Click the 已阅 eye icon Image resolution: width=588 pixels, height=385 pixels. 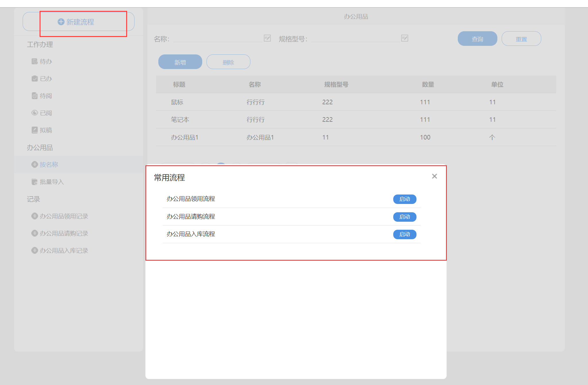(x=34, y=113)
